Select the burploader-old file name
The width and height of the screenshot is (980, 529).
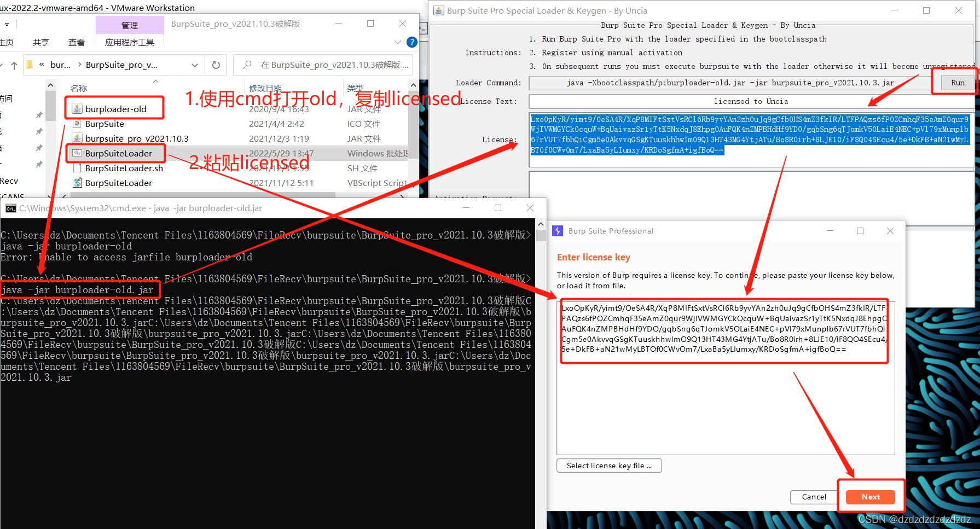(x=116, y=109)
